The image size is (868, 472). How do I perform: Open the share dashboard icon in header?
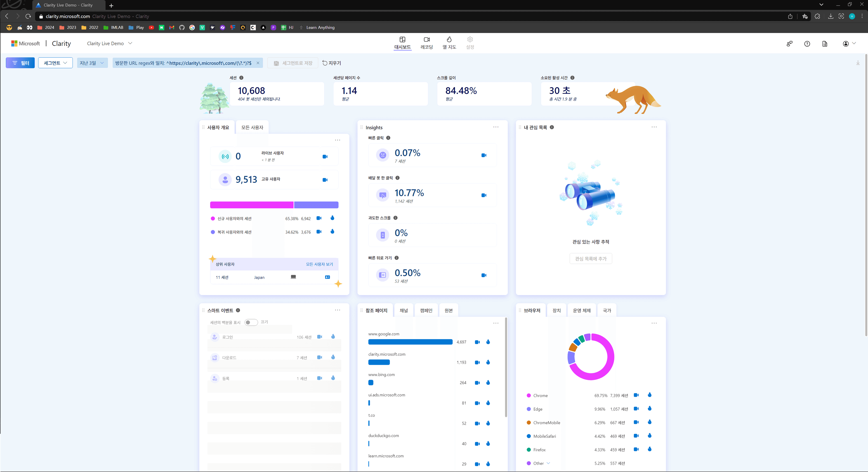click(789, 44)
